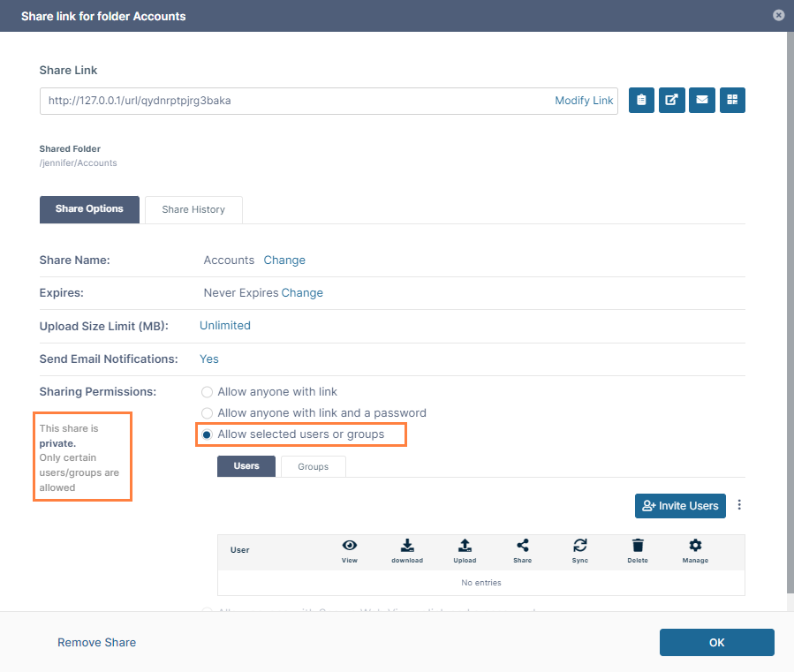Viewport: 794px width, 672px height.
Task: Click Modify Link in share URL field
Action: (584, 101)
